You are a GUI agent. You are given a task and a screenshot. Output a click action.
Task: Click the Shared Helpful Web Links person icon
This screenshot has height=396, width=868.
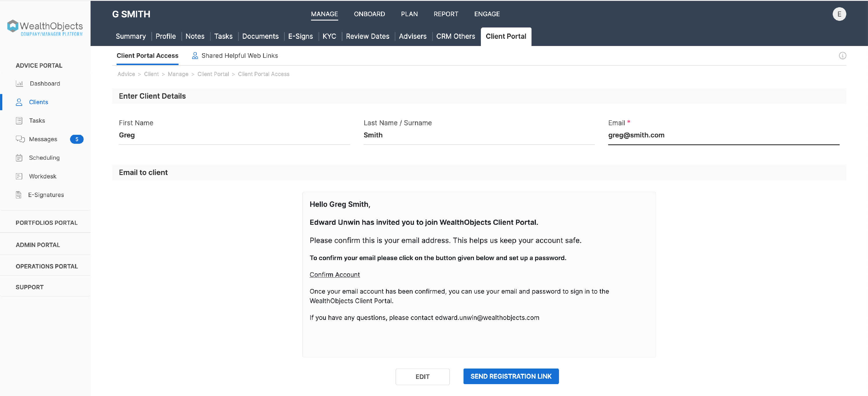click(195, 56)
